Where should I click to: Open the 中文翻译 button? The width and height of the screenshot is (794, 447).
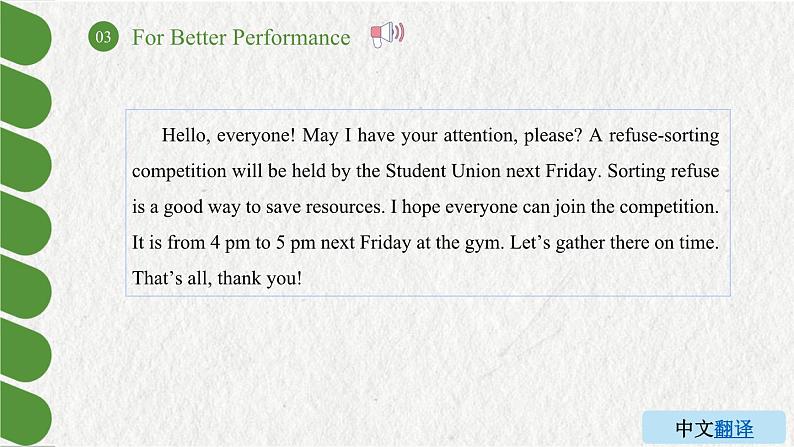tap(714, 428)
